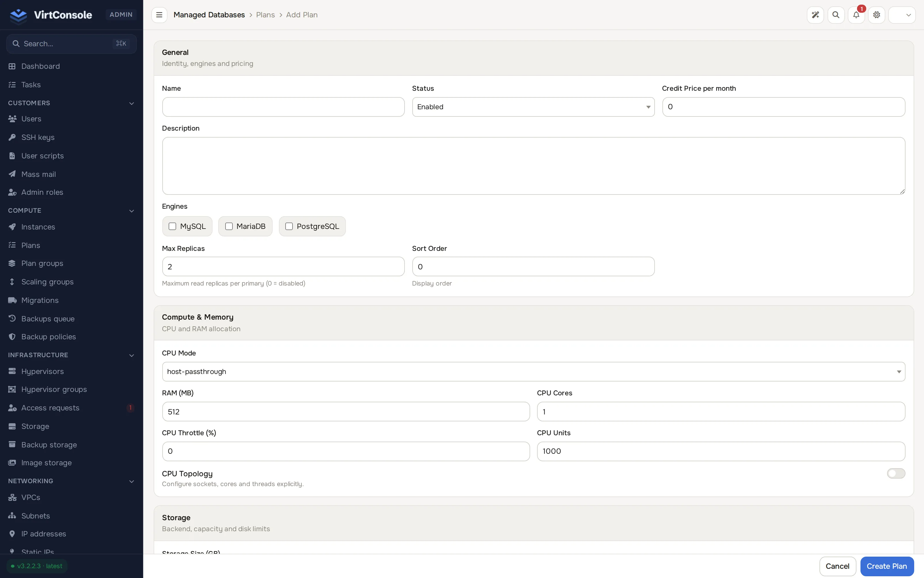
Task: Click the Cancel button
Action: tap(837, 566)
